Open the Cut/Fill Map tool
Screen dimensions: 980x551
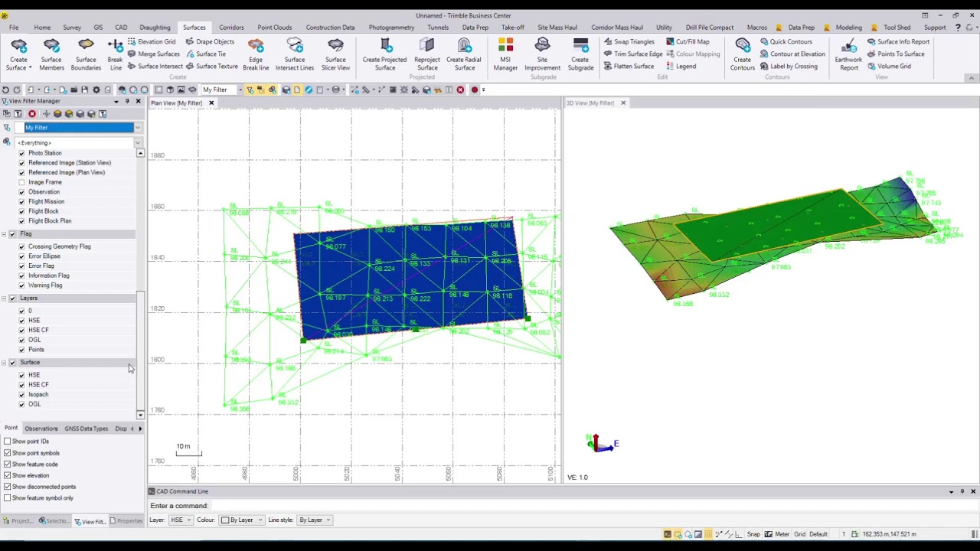point(688,41)
